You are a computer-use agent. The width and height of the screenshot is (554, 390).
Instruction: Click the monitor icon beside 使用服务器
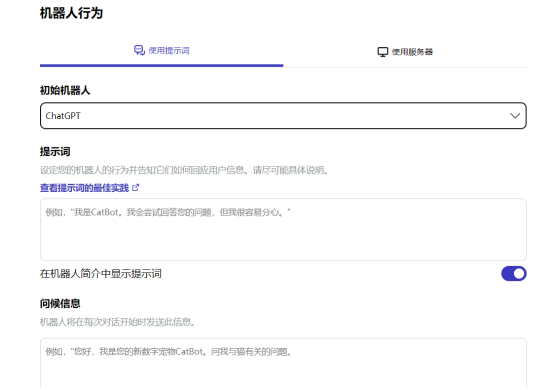click(x=383, y=52)
